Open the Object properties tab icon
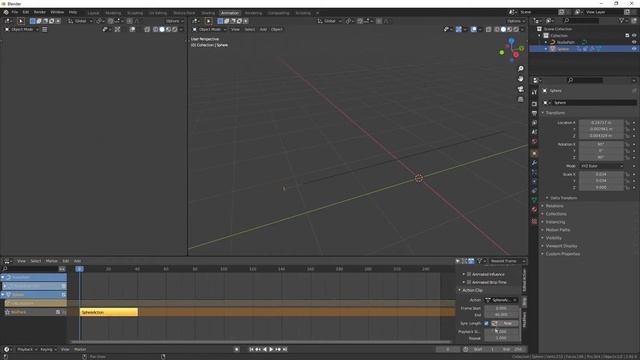Screen dimensions: 640x360 coord(534,153)
